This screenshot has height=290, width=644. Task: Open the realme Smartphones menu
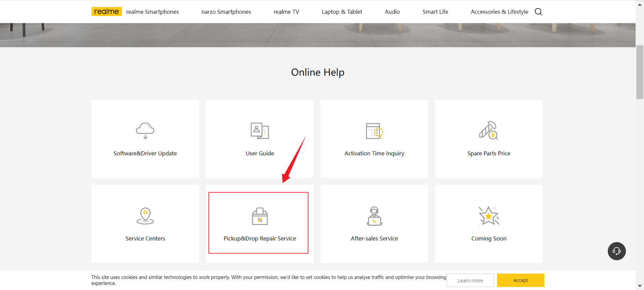[x=152, y=12]
